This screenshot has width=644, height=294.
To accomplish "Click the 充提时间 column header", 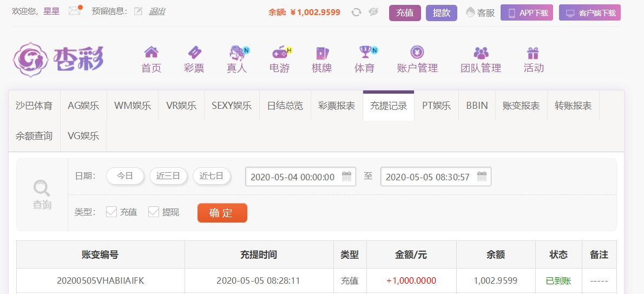I will coord(259,254).
